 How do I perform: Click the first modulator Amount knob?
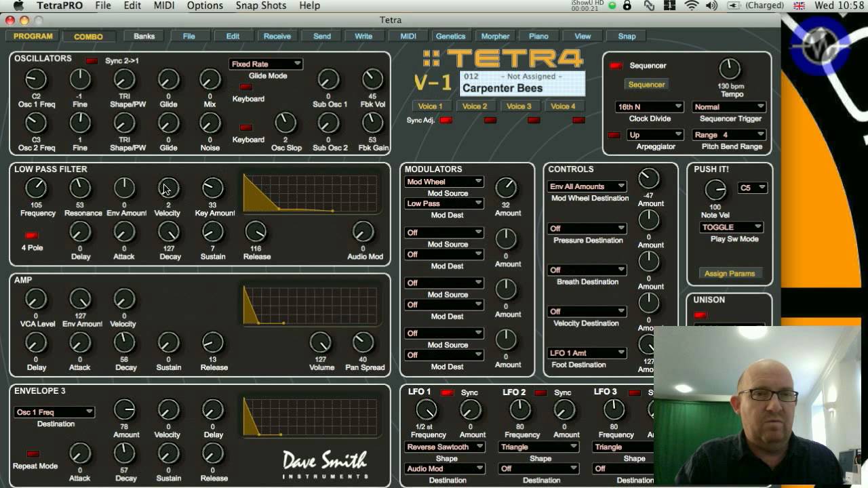(x=507, y=188)
